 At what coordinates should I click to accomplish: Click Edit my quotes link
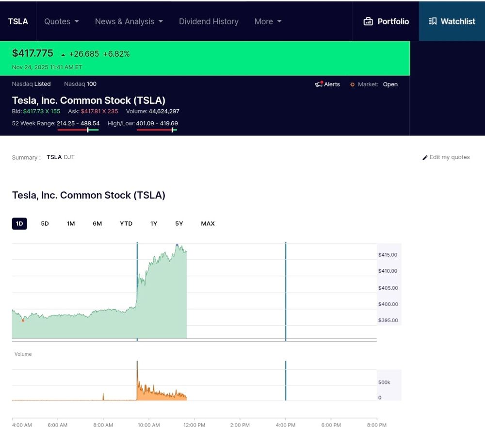click(x=446, y=157)
